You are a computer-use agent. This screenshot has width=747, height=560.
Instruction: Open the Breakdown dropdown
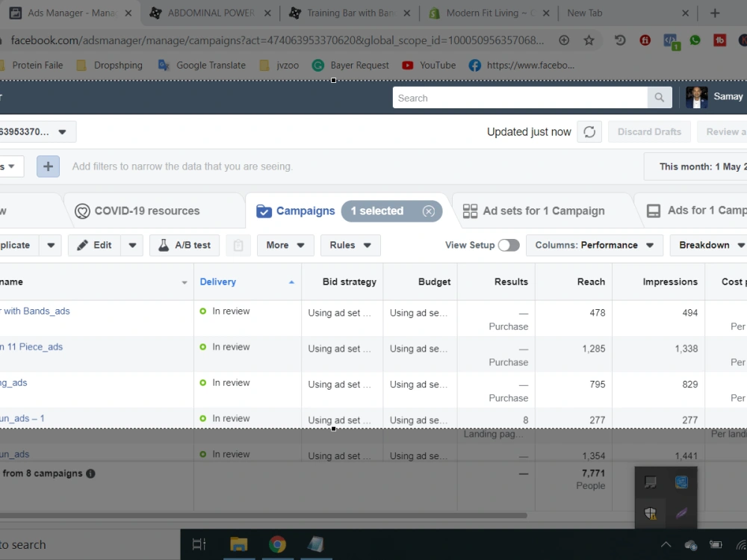click(x=708, y=245)
